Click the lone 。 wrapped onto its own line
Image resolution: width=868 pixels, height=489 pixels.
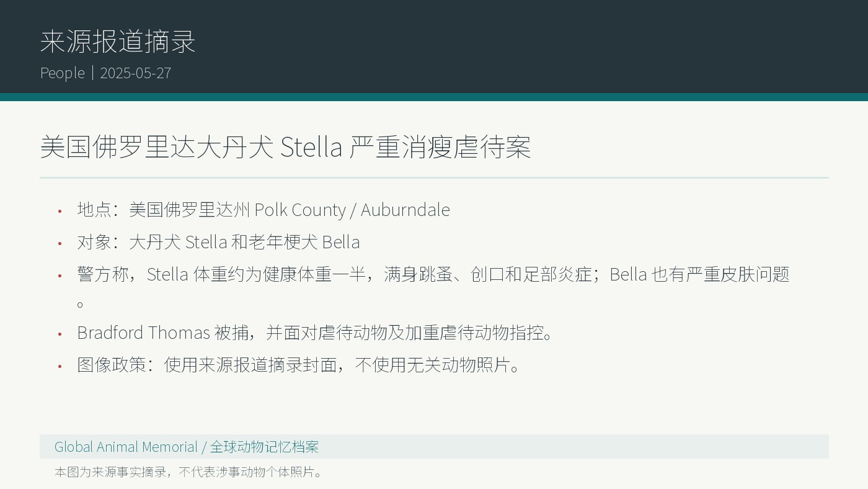pos(81,304)
